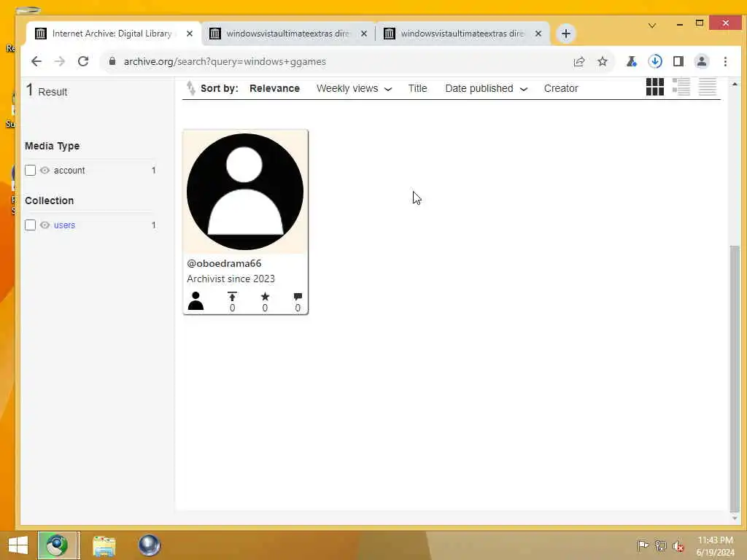This screenshot has width=747, height=560.
Task: Toggle sort direction arrows
Action: pos(190,88)
